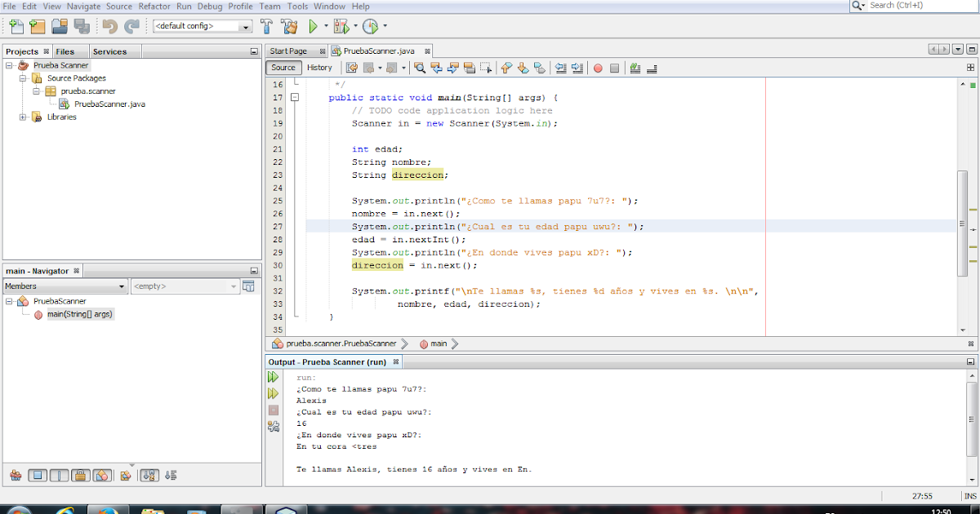
Task: Click the New File toolbar icon
Action: (16, 26)
